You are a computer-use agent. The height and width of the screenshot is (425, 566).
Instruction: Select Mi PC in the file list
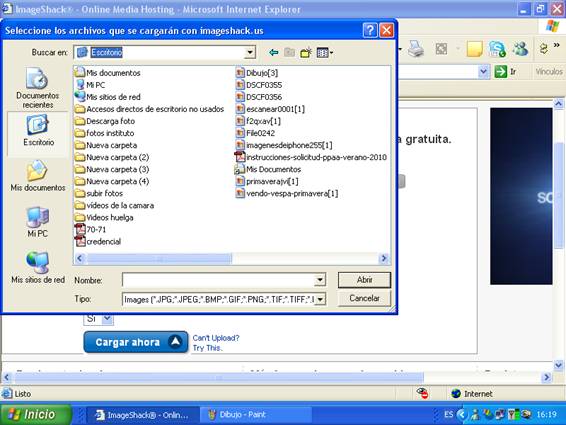click(90, 85)
